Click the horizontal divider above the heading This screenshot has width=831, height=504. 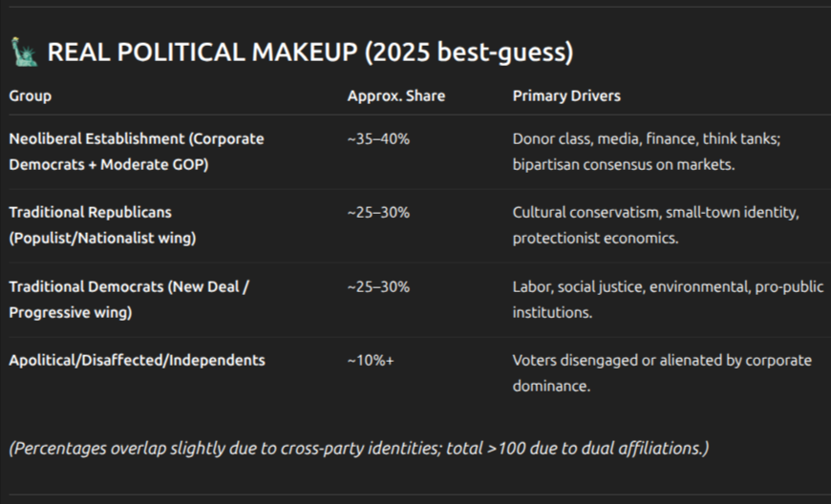415,7
